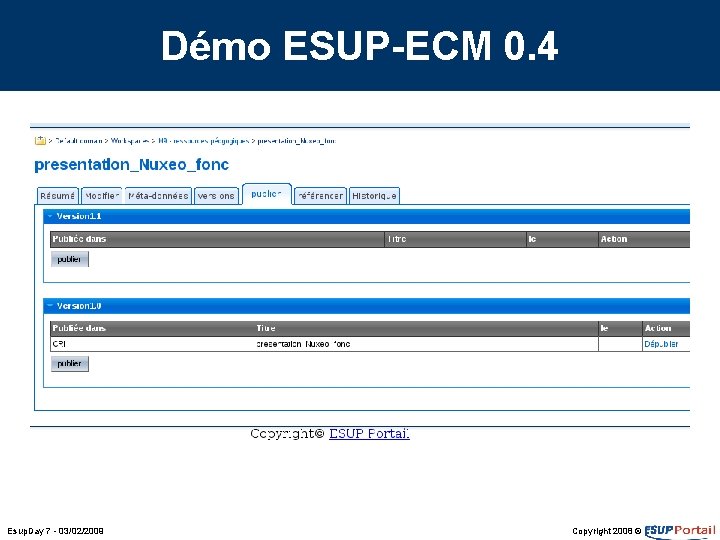Switch to the référencer tab
The height and width of the screenshot is (540, 720).
tap(320, 196)
